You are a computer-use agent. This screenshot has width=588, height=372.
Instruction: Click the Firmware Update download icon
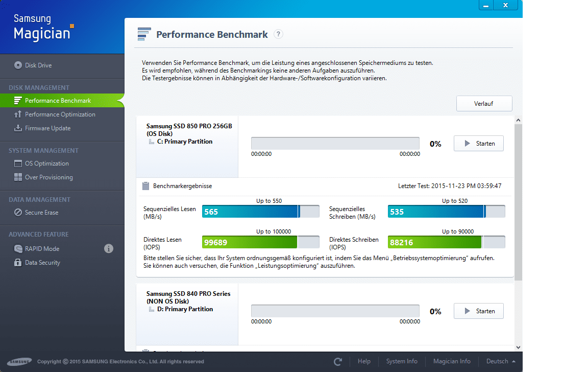pos(18,128)
